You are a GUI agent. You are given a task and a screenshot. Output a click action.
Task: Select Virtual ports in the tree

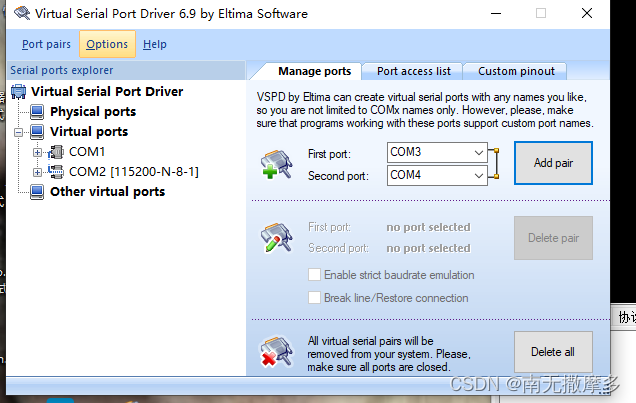89,131
